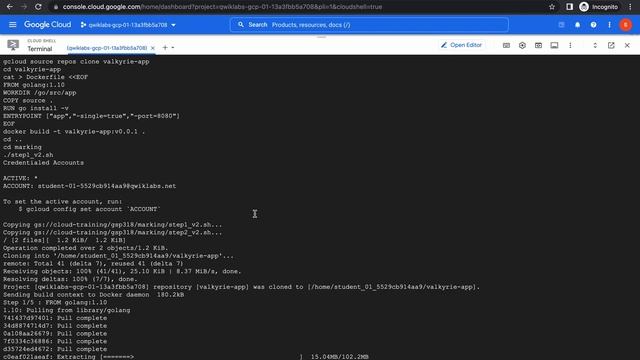Click the 'Operation completed over 2 objects' line

click(x=85, y=248)
